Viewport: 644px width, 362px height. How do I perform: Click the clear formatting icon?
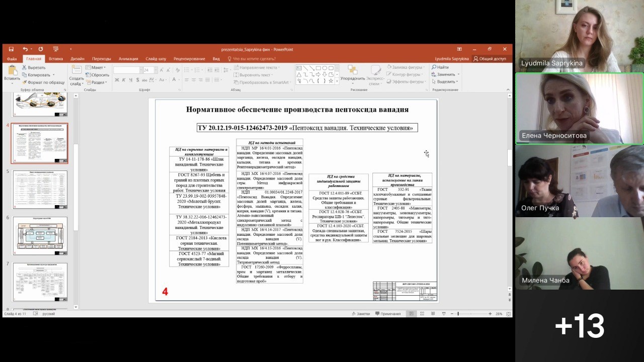click(177, 70)
